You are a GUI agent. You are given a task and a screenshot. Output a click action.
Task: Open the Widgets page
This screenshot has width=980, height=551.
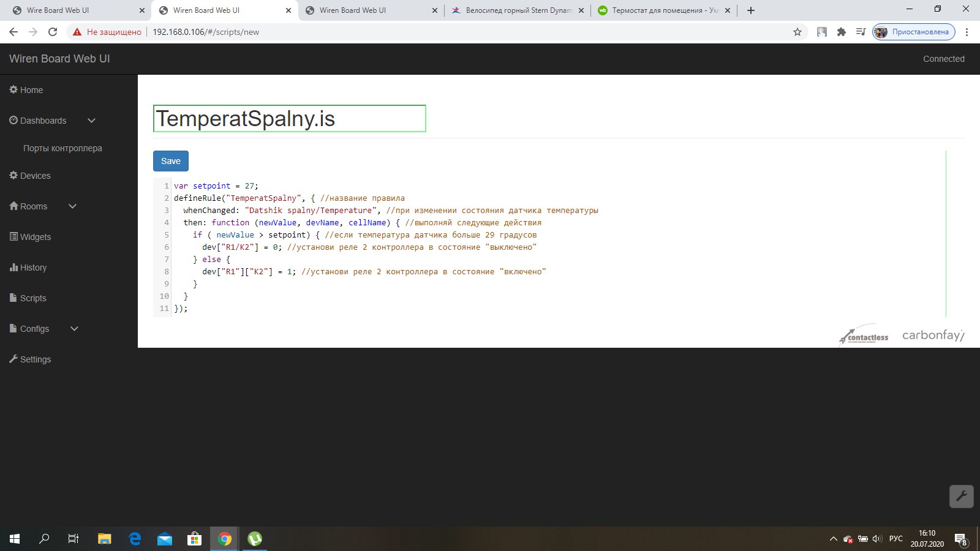30,237
